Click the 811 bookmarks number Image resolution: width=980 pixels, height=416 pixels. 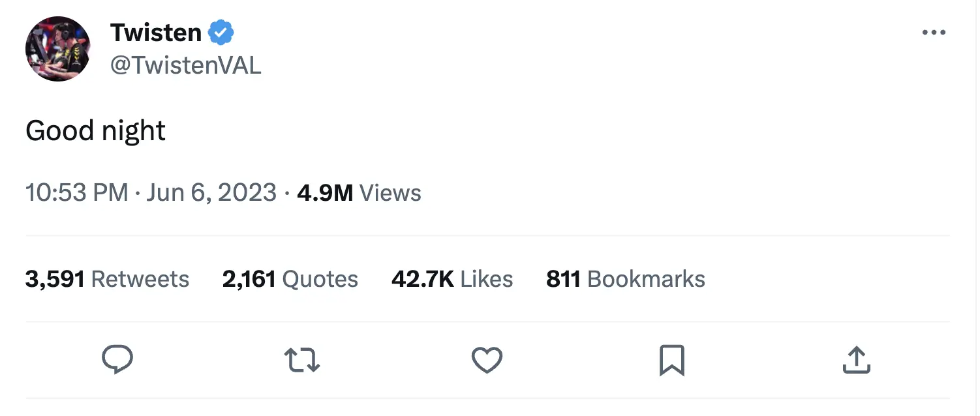pyautogui.click(x=563, y=279)
